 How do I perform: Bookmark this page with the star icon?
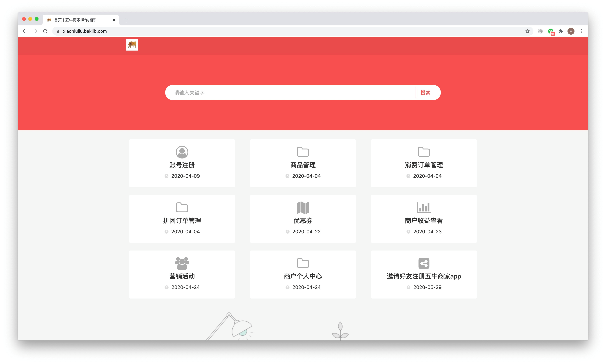(x=527, y=31)
